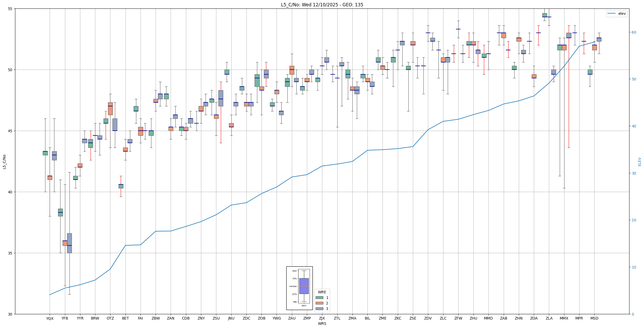Click the WRS x-axis label
644x328 pixels.
[322, 324]
